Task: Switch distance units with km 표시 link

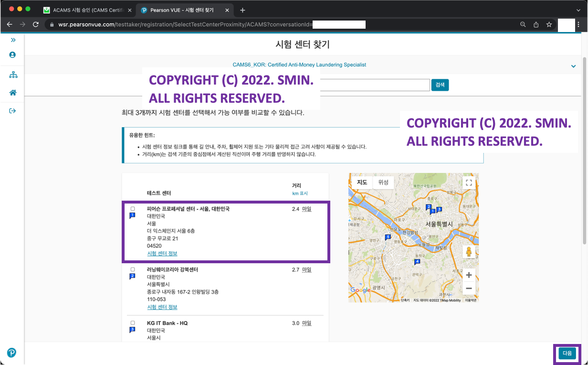Action: [x=300, y=193]
